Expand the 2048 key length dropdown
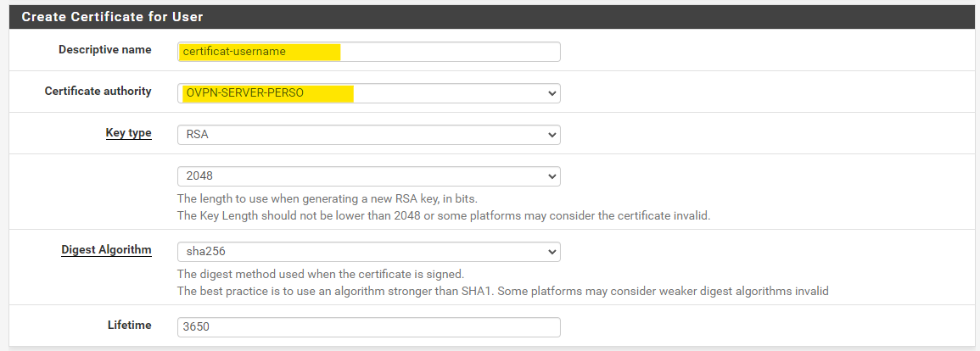 [368, 176]
